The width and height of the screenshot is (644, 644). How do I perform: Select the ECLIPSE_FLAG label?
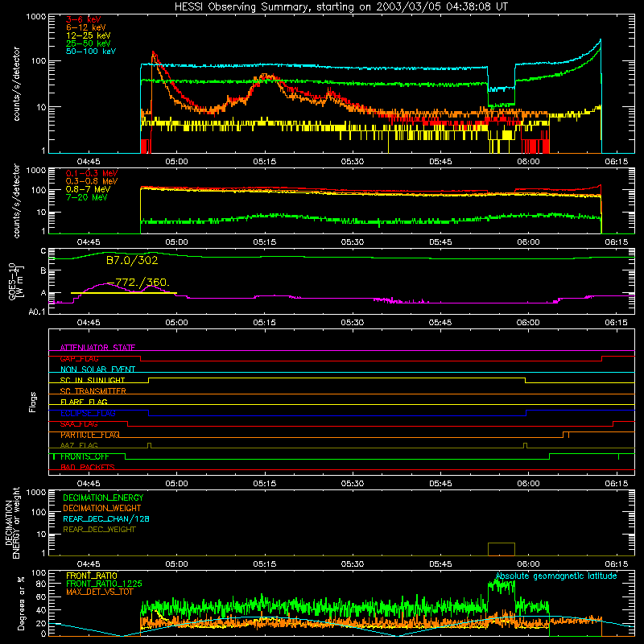pyautogui.click(x=88, y=413)
